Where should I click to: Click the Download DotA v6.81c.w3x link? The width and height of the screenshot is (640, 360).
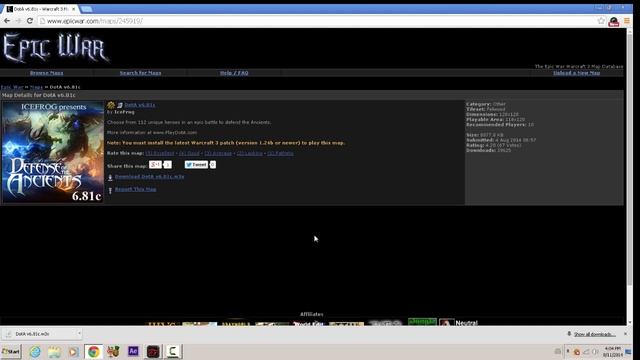(149, 176)
